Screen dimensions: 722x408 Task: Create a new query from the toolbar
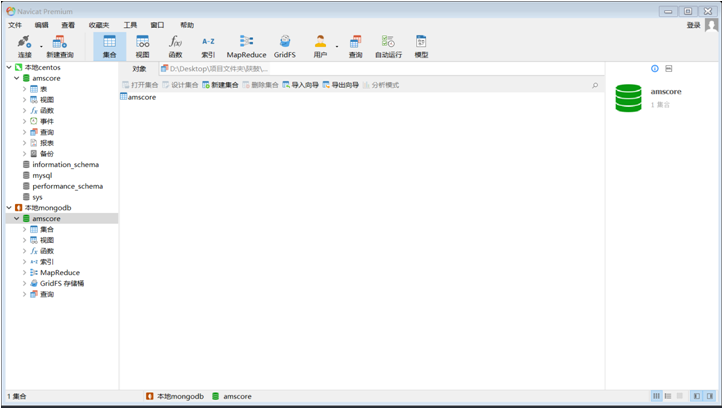[60, 47]
